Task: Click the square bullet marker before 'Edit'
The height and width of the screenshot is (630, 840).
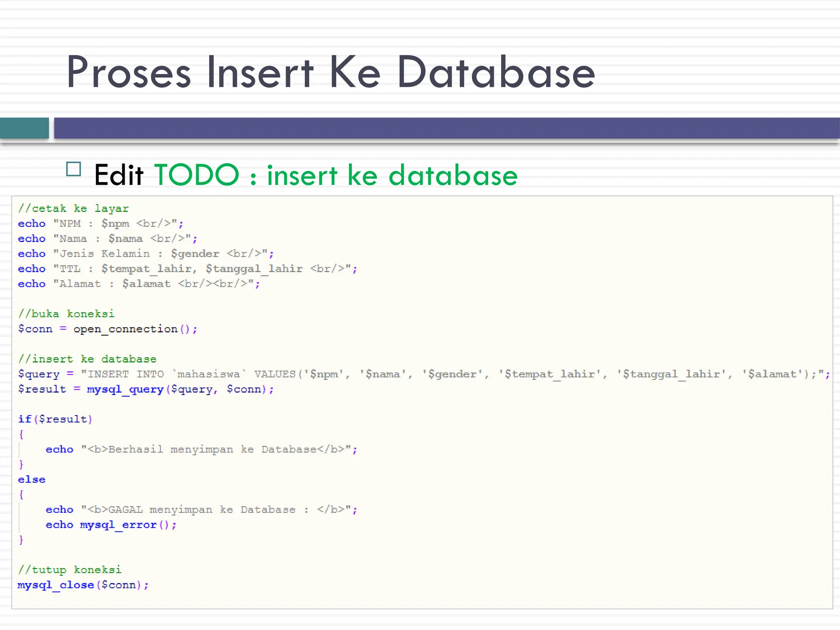Action: click(x=73, y=169)
